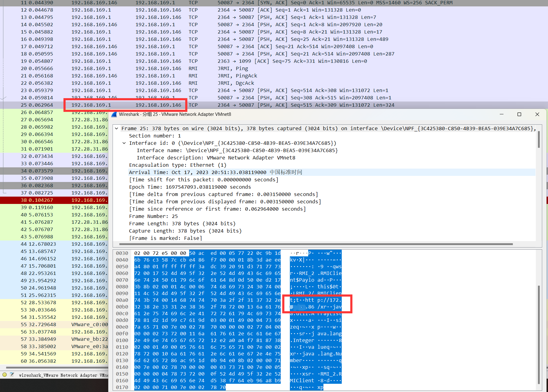The image size is (548, 392).
Task: Minimize the packet 25 detail window
Action: click(x=501, y=114)
